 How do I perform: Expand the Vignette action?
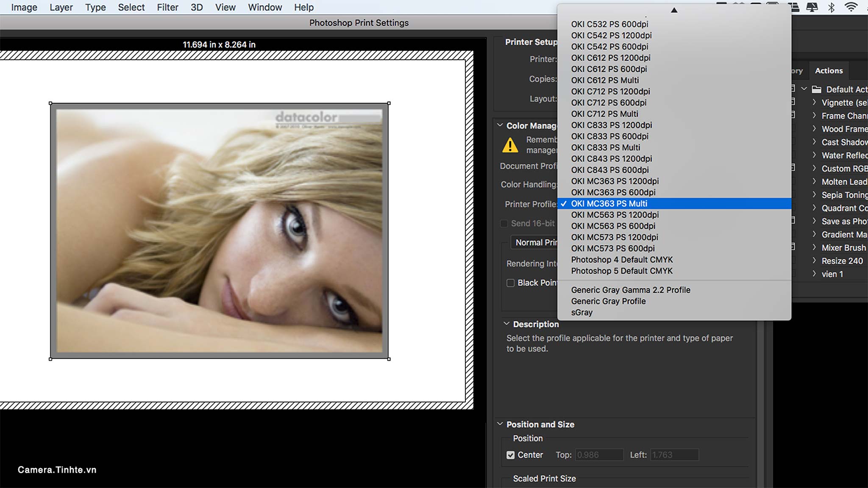(814, 102)
